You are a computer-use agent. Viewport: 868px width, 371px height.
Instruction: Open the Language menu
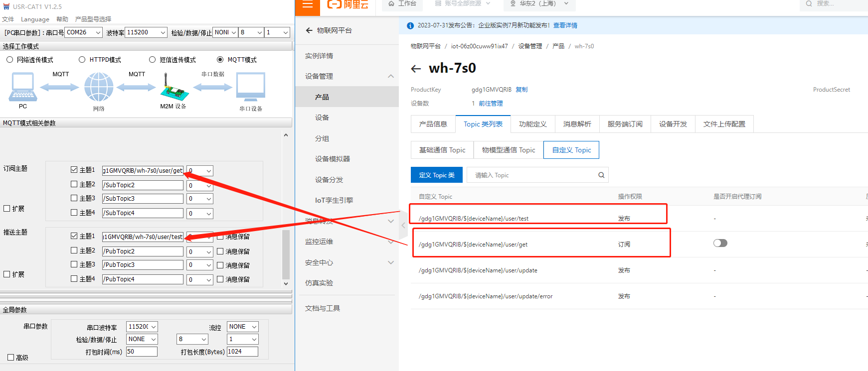[35, 19]
